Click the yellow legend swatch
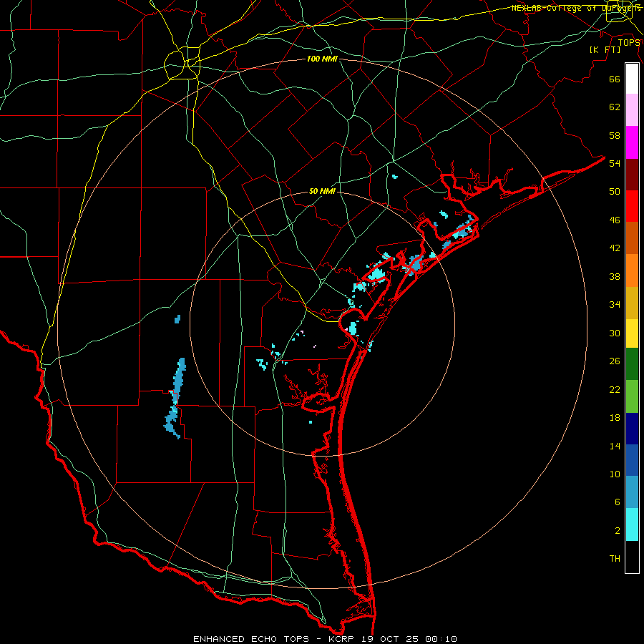The image size is (644, 644). (632, 333)
